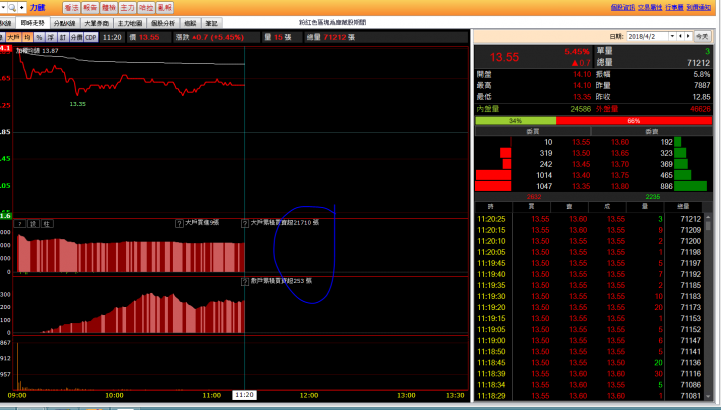Open the 行事曆 calendar link
The width and height of the screenshot is (721, 410).
[x=674, y=7]
